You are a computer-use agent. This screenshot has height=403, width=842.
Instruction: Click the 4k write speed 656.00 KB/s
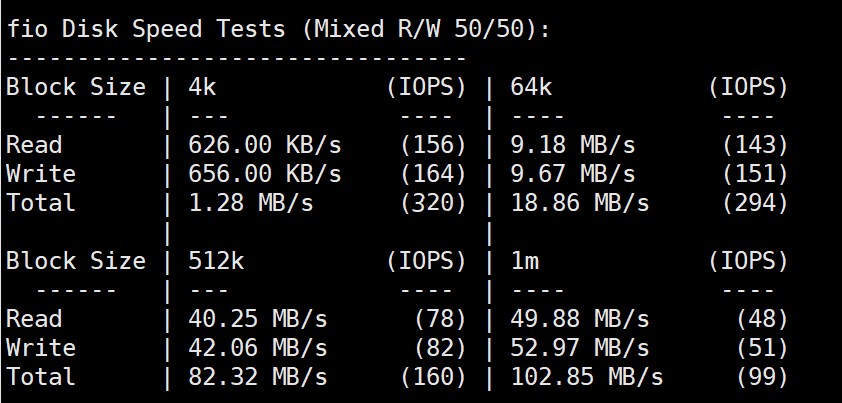point(265,174)
